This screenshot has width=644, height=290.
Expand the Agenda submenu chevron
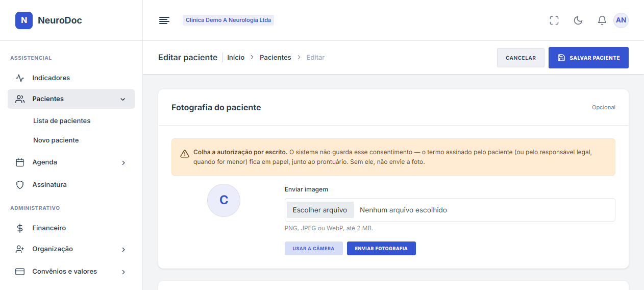(123, 163)
